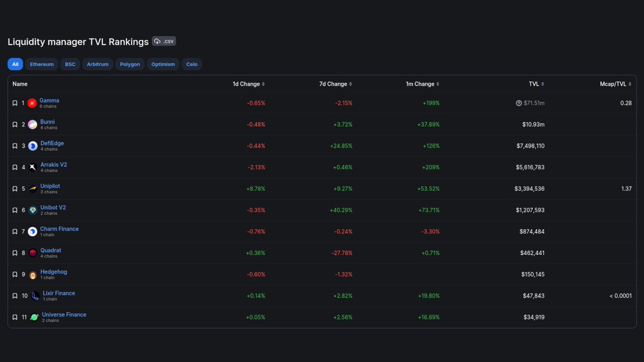Bookmark the Bunni protocol
The image size is (644, 362).
point(15,124)
